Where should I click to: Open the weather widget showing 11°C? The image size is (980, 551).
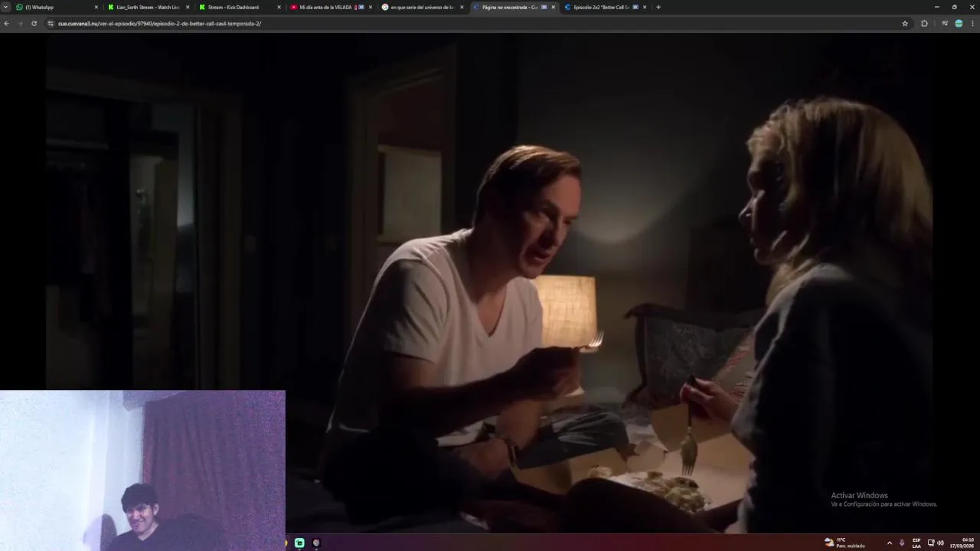pyautogui.click(x=844, y=543)
